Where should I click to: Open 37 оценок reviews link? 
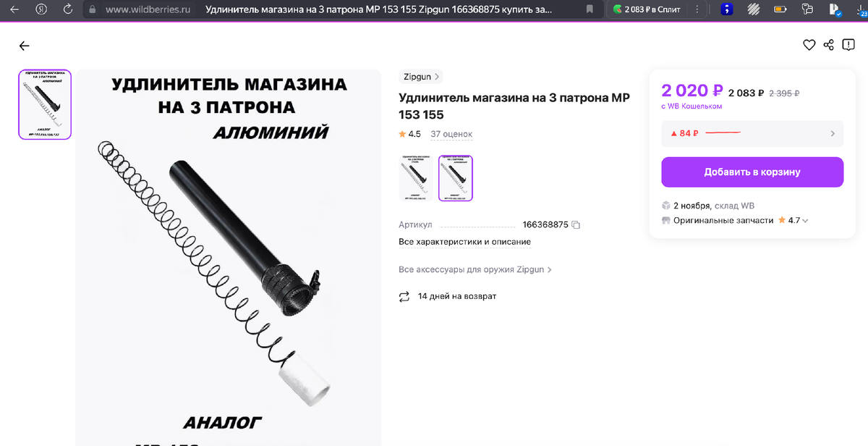tap(451, 134)
